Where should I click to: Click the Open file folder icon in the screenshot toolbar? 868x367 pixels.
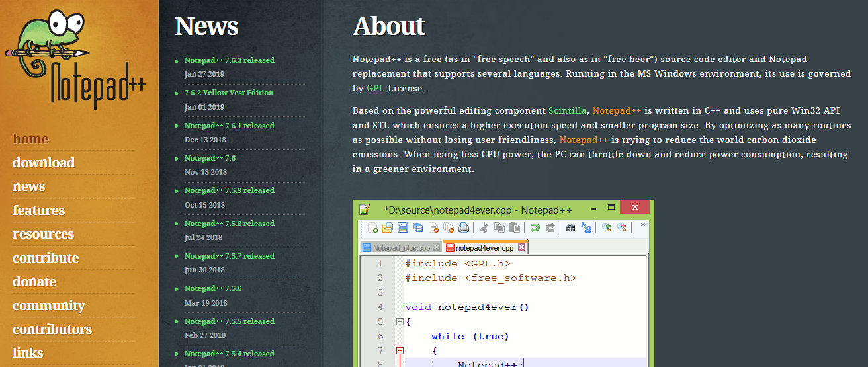pyautogui.click(x=388, y=228)
